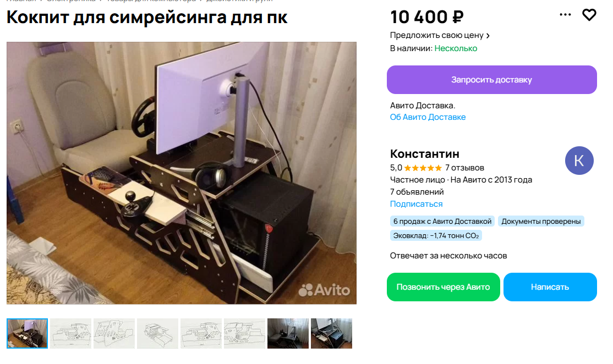Click the five-star rating of the seller
This screenshot has width=613, height=364.
tap(423, 168)
